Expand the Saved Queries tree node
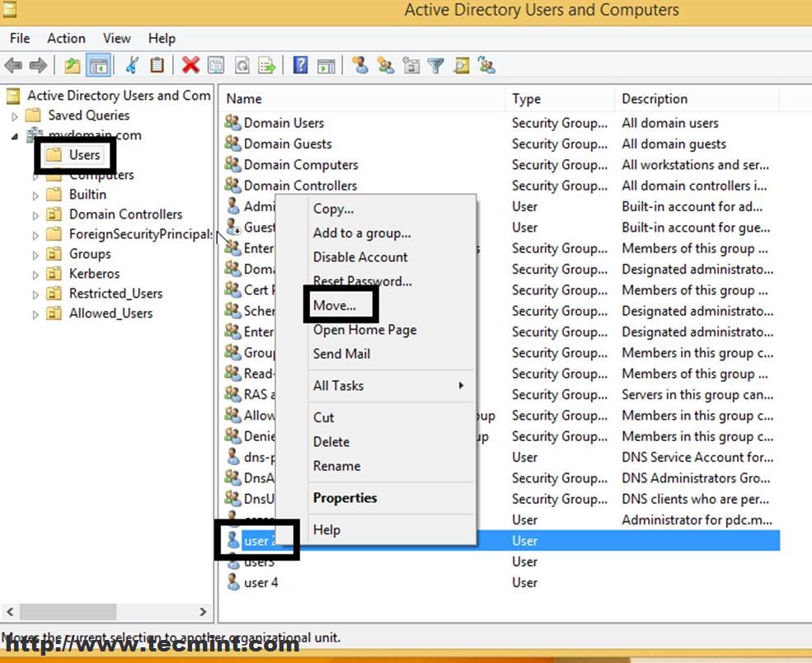Viewport: 812px width, 663px height. (x=15, y=116)
